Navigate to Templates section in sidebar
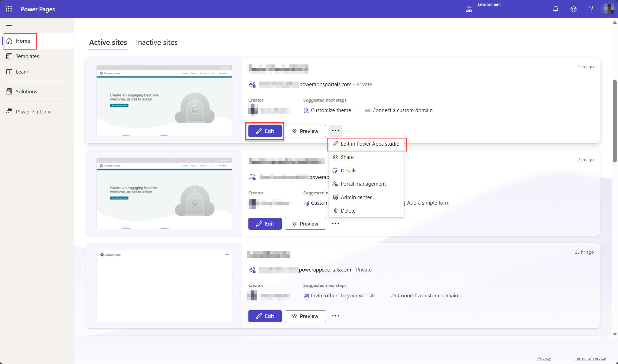 coord(27,56)
